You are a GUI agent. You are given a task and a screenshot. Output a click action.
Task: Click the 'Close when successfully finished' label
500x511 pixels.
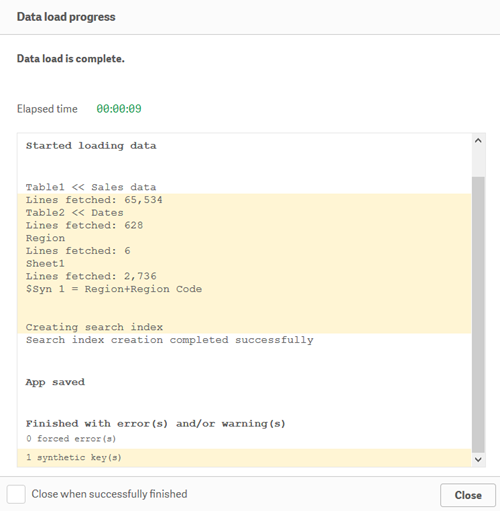coord(109,494)
